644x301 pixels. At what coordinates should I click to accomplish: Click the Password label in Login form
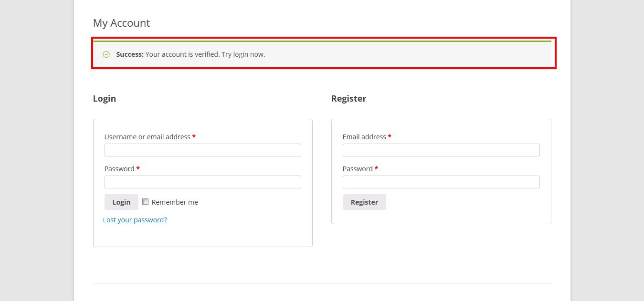(119, 169)
